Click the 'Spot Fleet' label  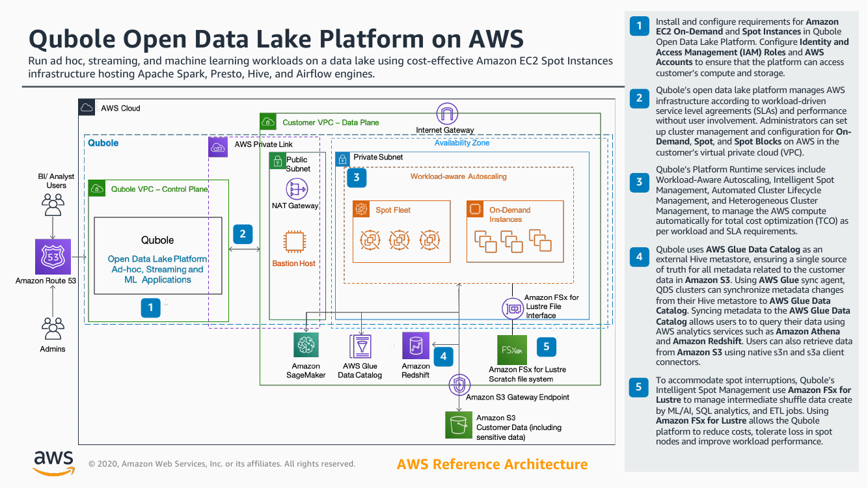(x=393, y=210)
